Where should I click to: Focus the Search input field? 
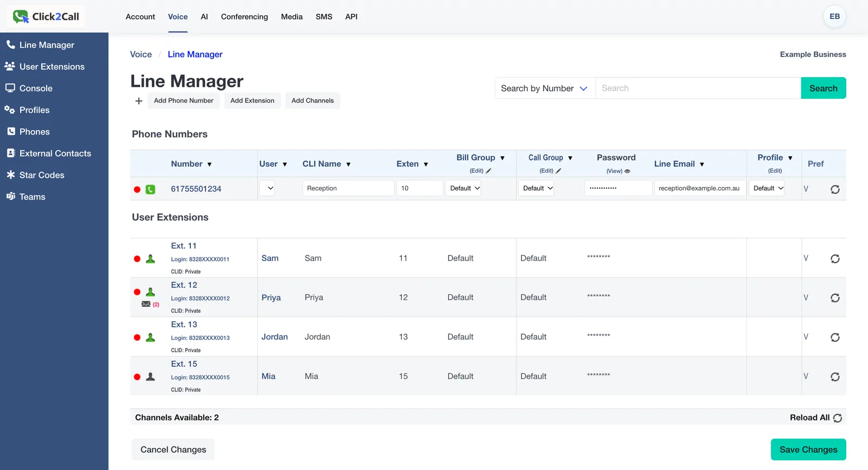698,88
